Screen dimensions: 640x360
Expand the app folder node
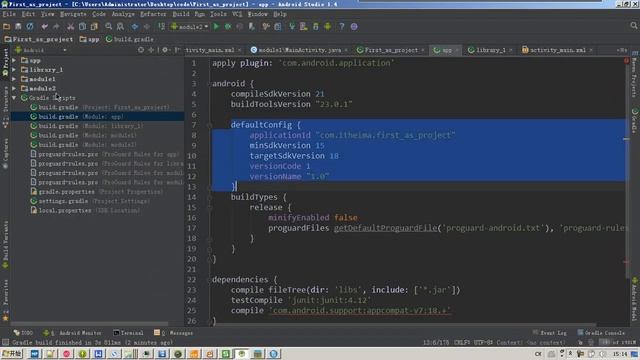pos(14,60)
